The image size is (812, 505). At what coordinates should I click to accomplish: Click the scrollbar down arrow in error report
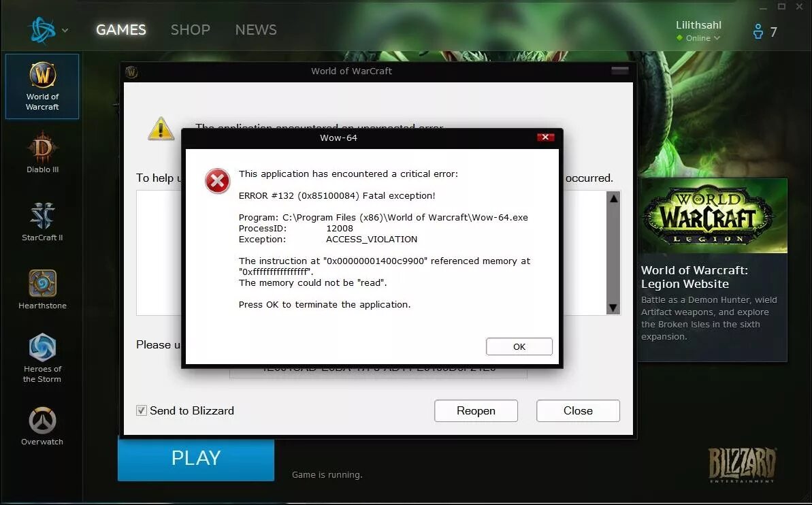coord(614,308)
